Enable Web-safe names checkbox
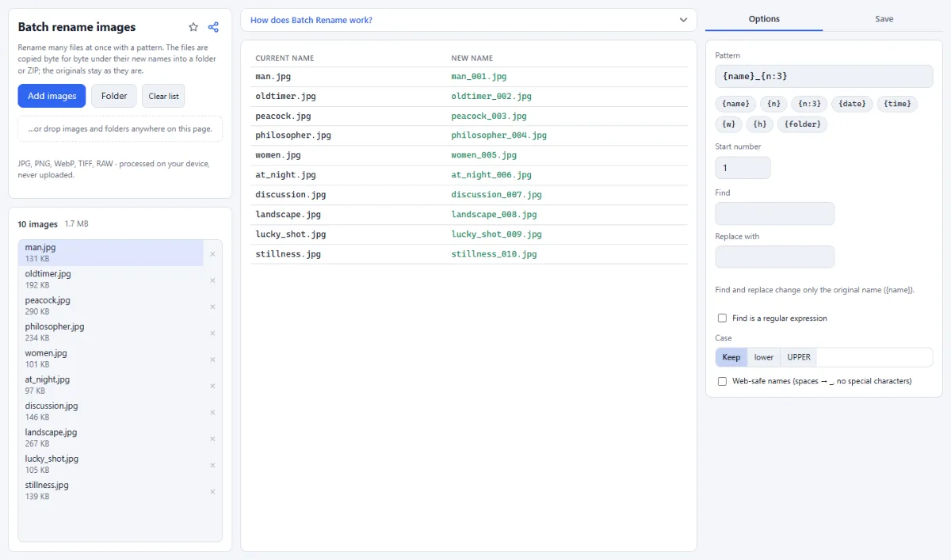The width and height of the screenshot is (951, 560). pos(722,381)
